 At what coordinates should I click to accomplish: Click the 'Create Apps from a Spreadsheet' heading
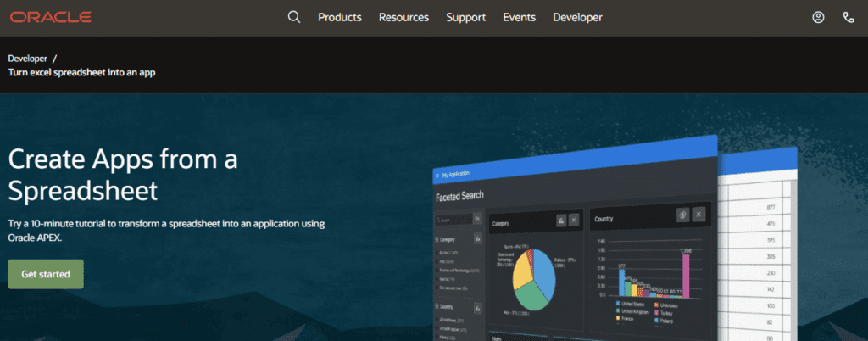tap(123, 175)
